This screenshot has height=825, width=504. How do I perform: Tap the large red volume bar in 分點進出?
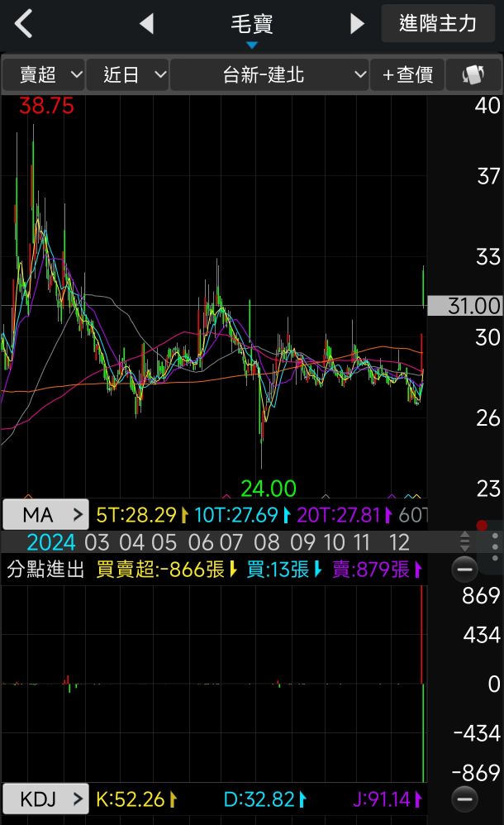[421, 634]
